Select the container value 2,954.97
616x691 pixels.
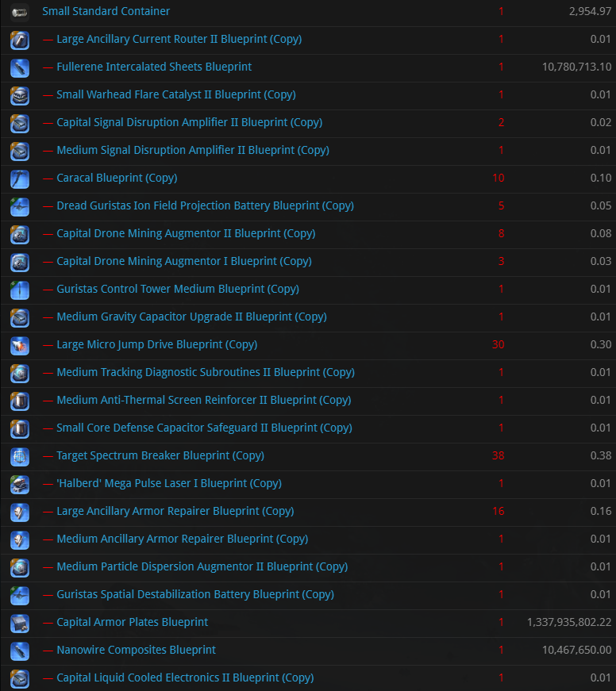[590, 11]
